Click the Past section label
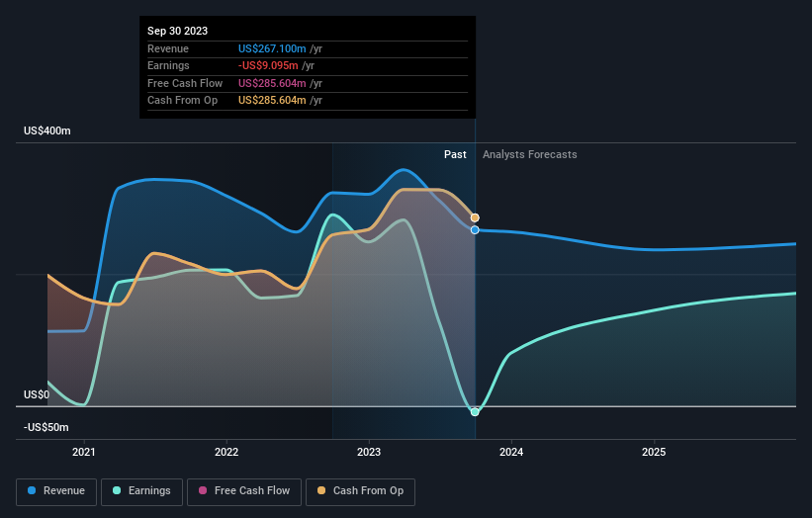This screenshot has height=518, width=812. pyautogui.click(x=455, y=154)
